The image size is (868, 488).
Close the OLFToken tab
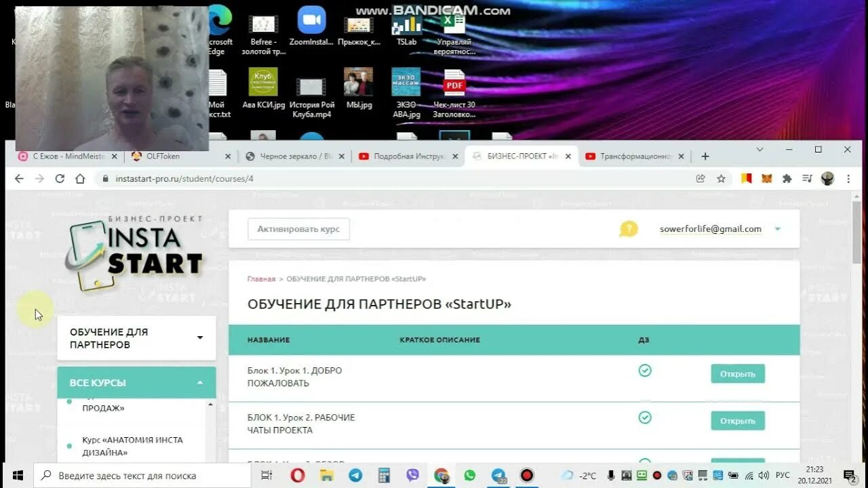[229, 156]
